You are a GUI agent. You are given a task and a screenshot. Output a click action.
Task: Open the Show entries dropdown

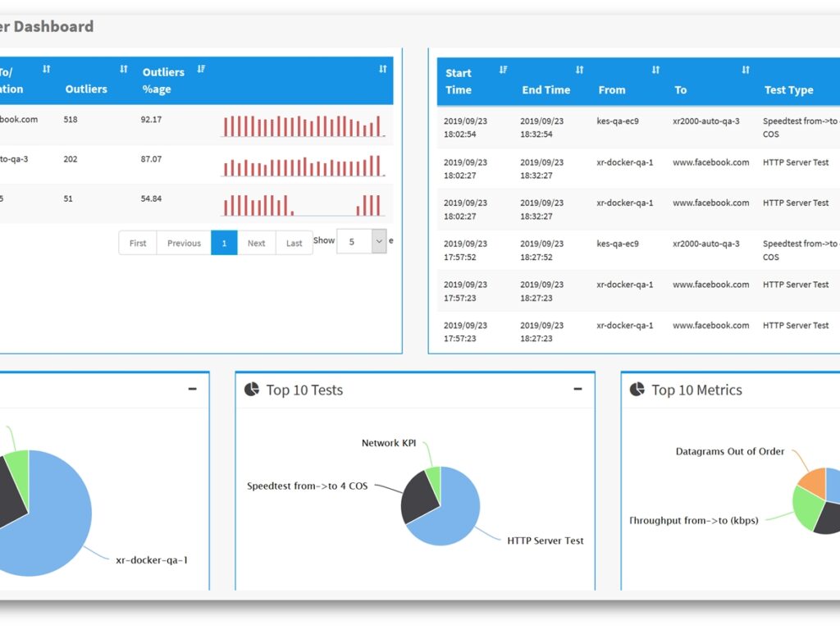click(x=378, y=241)
